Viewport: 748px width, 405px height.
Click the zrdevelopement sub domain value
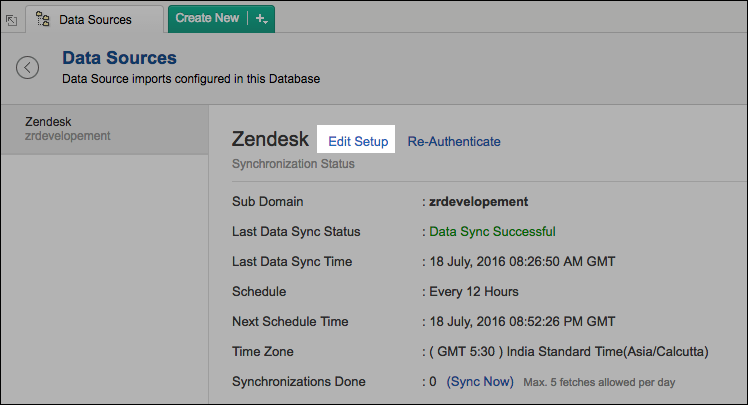(479, 201)
